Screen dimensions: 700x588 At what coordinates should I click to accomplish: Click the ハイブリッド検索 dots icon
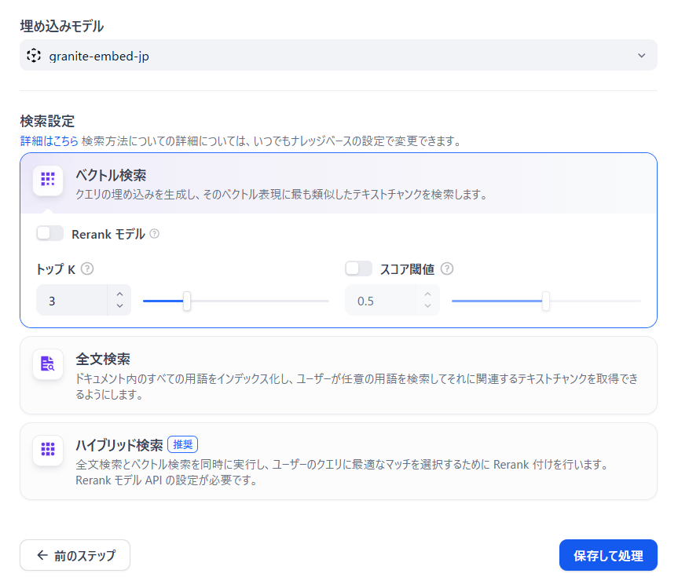tap(48, 450)
